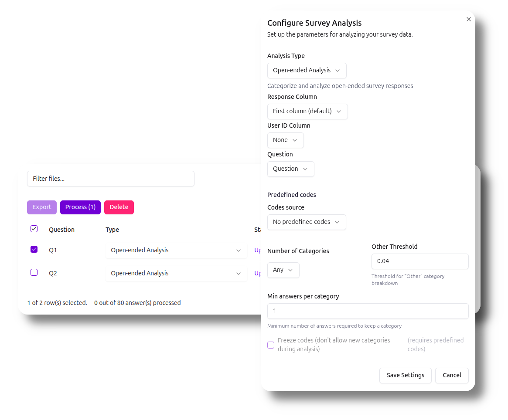The image size is (508, 420).
Task: Close the Configure Survey Analysis dialog
Action: pos(469,19)
